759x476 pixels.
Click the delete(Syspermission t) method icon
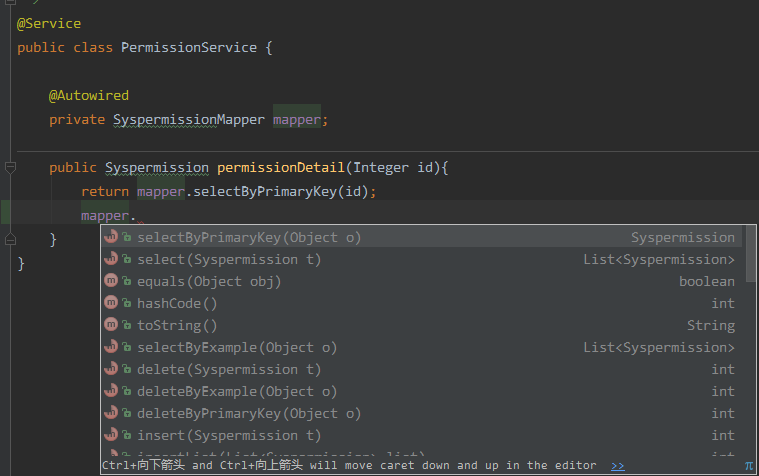tap(111, 370)
